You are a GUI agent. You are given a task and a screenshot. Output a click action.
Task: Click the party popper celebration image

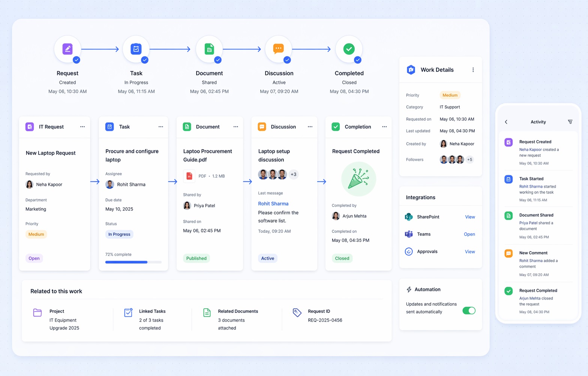click(x=358, y=179)
